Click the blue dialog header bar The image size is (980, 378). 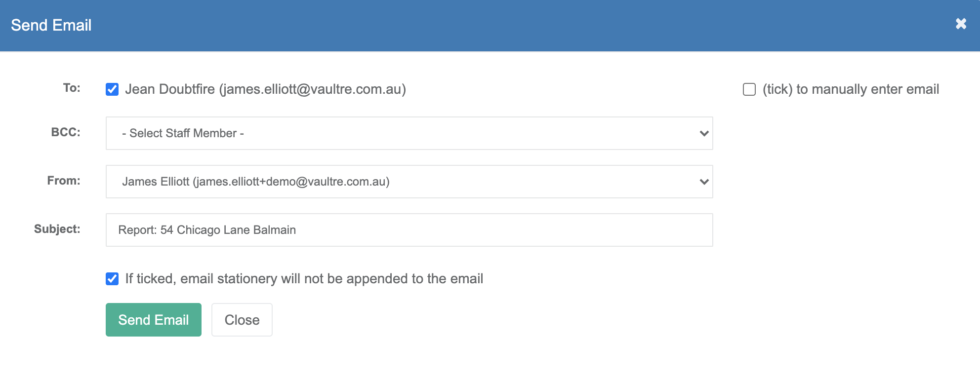(490, 26)
